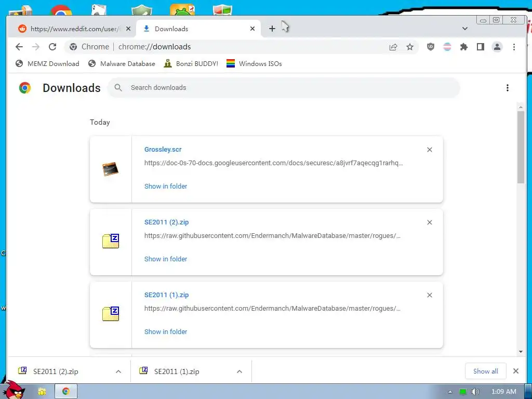
Task: Click the SE2011 (1).zip archive icon
Action: 111,314
